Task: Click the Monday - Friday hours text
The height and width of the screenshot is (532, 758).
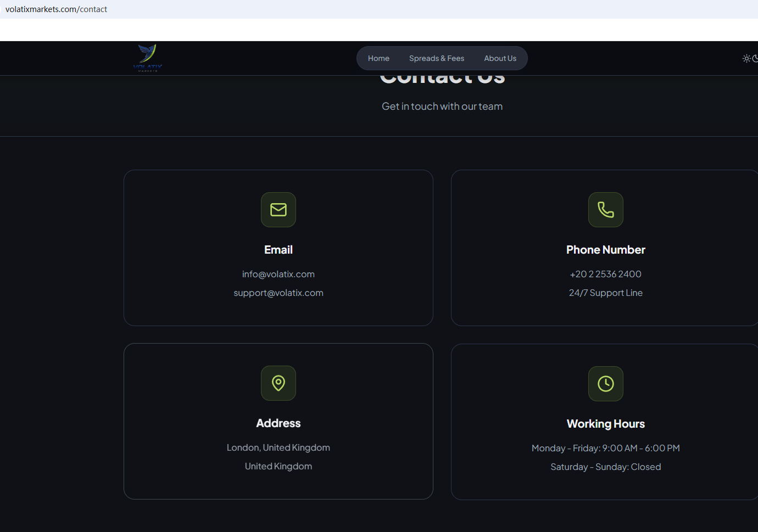Action: tap(606, 448)
